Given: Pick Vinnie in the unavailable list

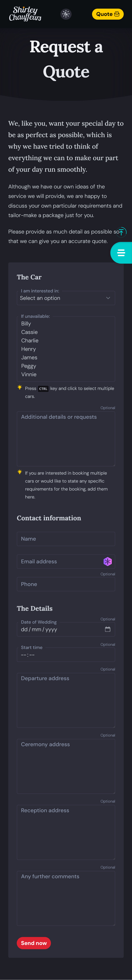Looking at the screenshot, I should tap(29, 374).
